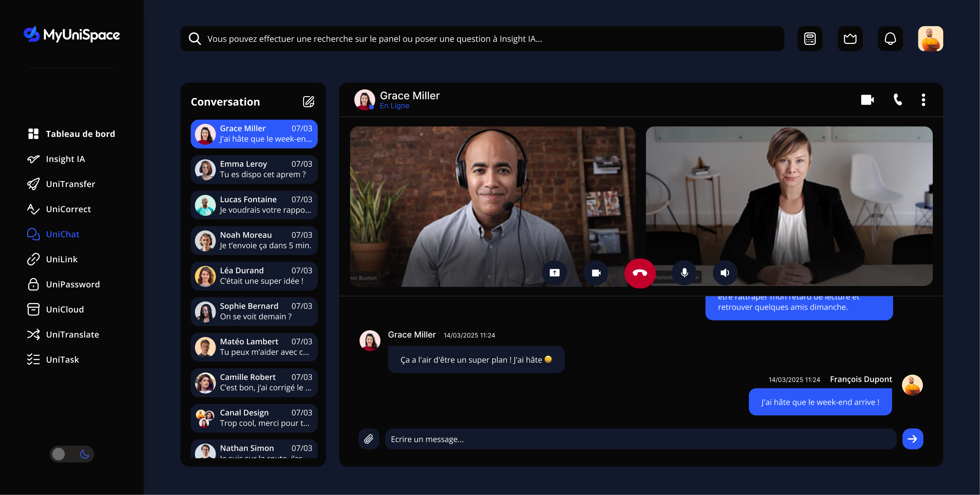Click the Ecrire un message input field

click(640, 439)
